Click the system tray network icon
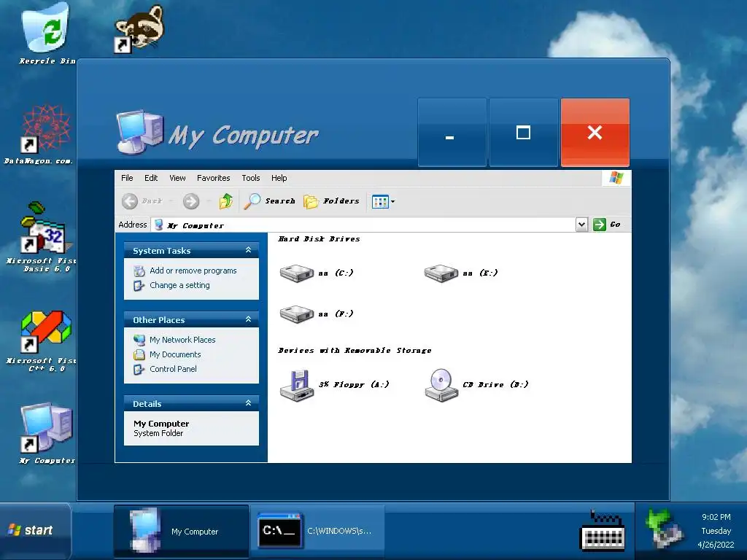This screenshot has width=747, height=560. (665, 528)
